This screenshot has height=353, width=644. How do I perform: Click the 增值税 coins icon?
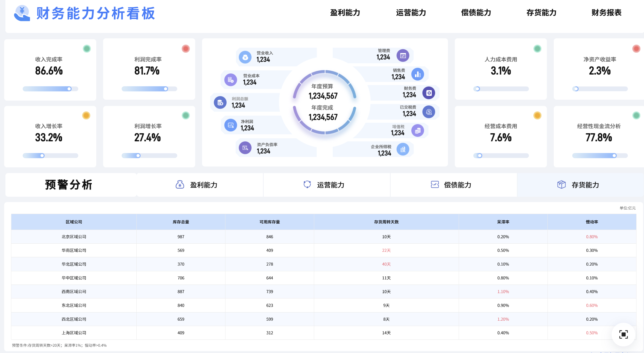click(x=418, y=131)
